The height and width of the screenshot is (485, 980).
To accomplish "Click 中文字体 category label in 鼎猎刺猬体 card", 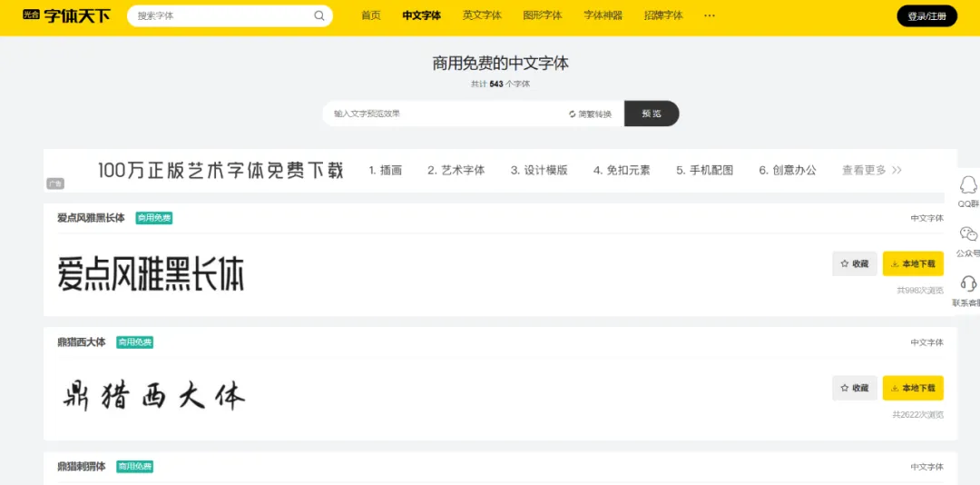I will pos(926,467).
